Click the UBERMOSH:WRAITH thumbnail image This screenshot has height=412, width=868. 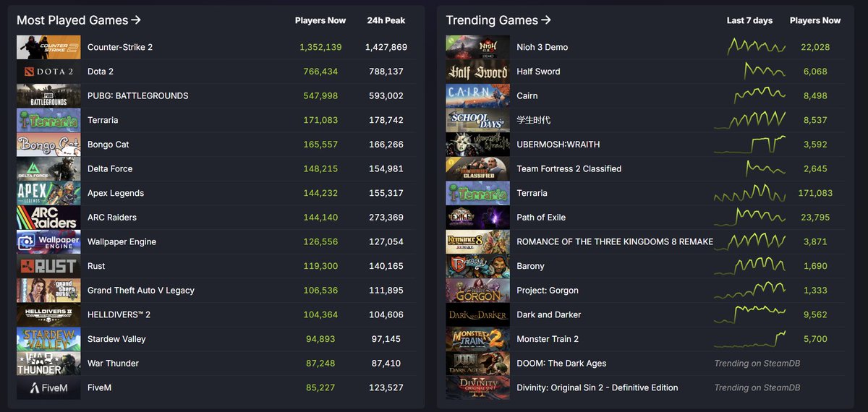pos(477,145)
